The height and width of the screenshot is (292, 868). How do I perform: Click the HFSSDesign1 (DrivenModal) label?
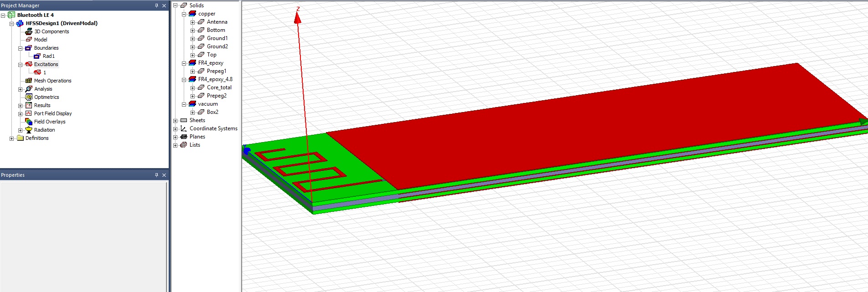[x=62, y=23]
